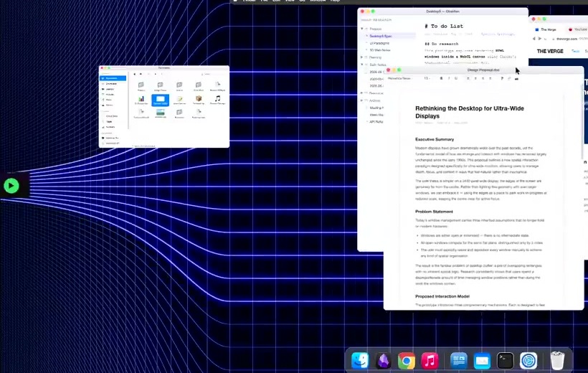
Task: Expand the Archive folder in Obsidian sidebar
Action: click(x=362, y=100)
